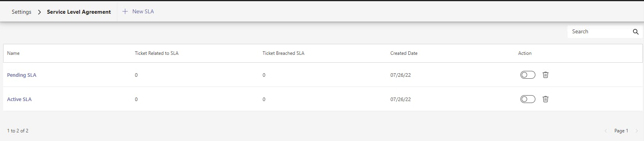
Task: Delete the Active SLA with trash icon
Action: [545, 99]
